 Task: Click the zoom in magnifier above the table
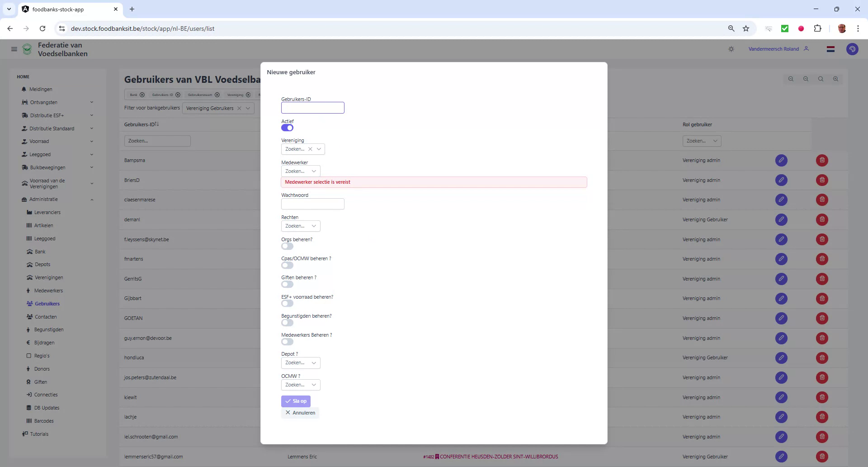[x=836, y=79]
